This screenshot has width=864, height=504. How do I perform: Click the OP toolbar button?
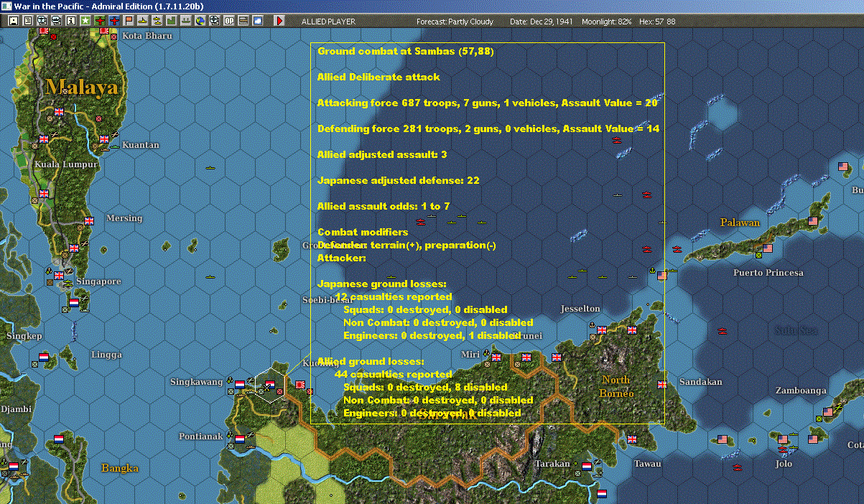tap(228, 22)
